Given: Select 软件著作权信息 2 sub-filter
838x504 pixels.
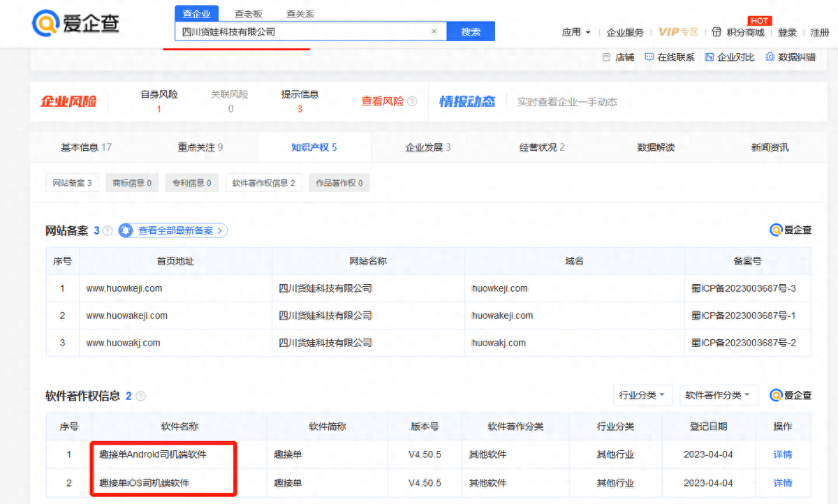Looking at the screenshot, I should coord(263,183).
